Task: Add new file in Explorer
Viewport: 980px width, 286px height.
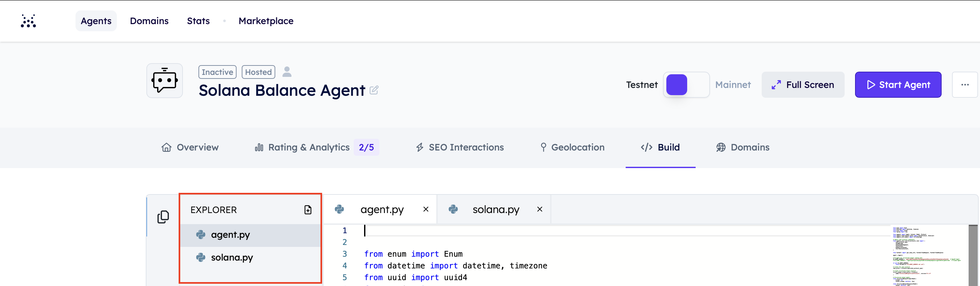Action: [308, 210]
